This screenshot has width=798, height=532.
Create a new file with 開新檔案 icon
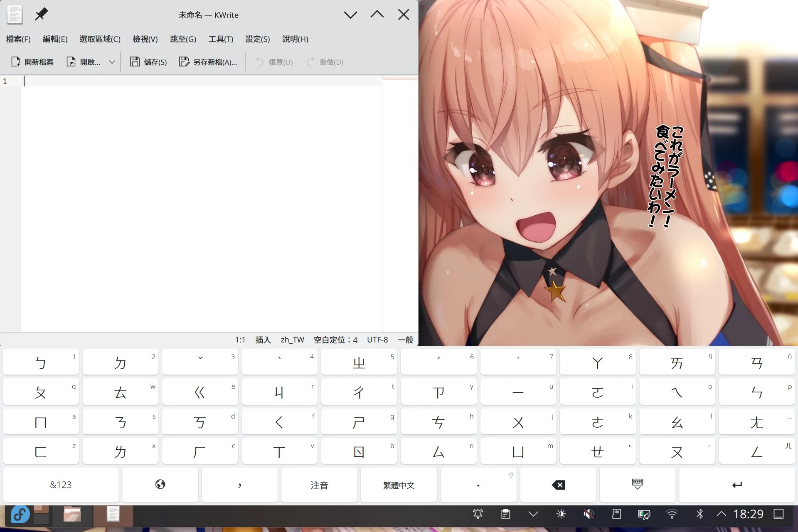[x=16, y=62]
